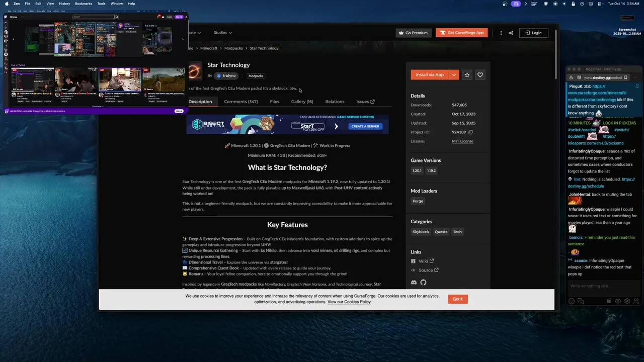The image size is (644, 362).
Task: Open the View menu
Action: (x=50, y=4)
